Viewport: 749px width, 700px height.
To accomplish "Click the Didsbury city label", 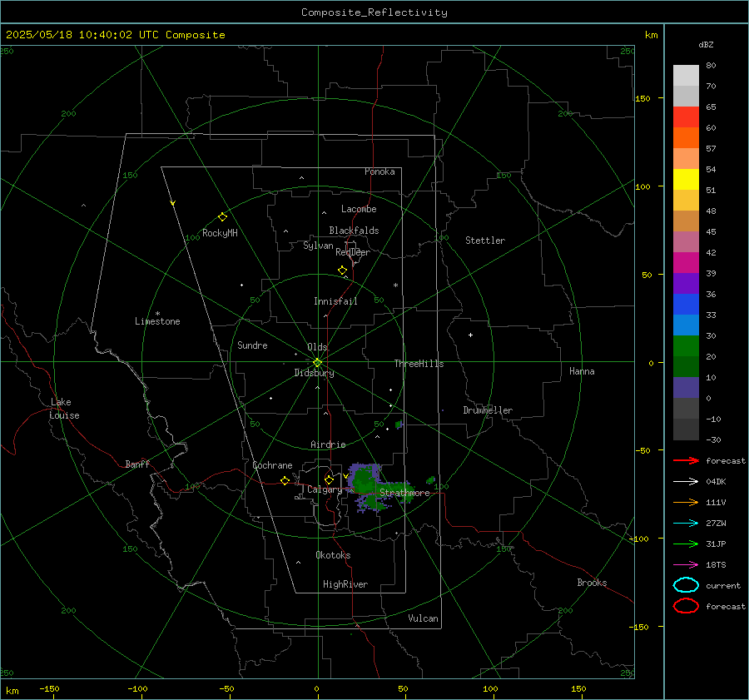I will coord(314,373).
